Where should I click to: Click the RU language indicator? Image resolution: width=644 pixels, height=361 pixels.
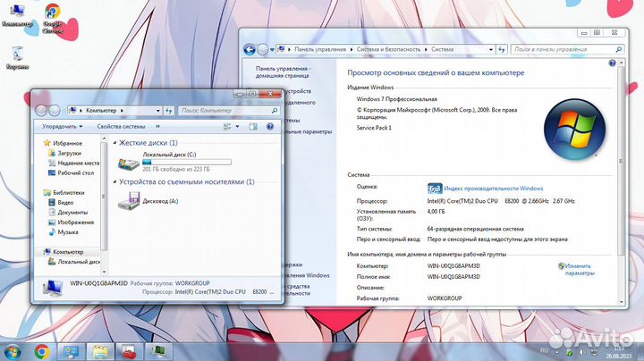[x=544, y=351]
